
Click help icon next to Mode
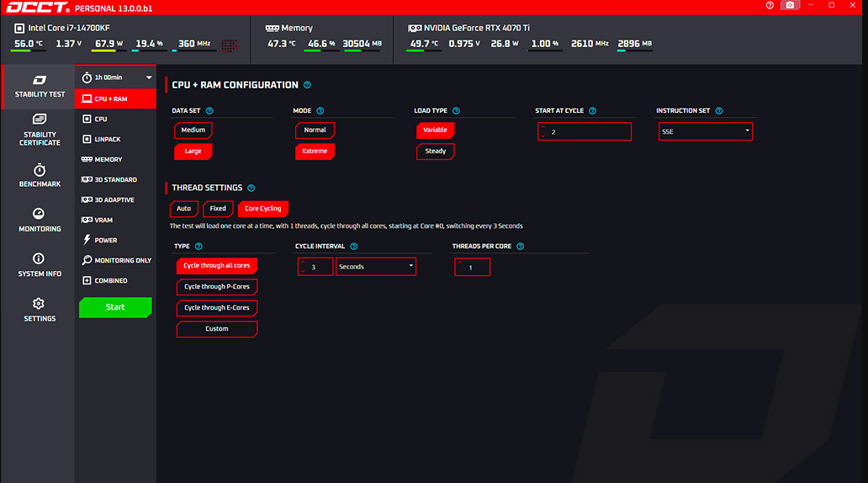coord(320,111)
